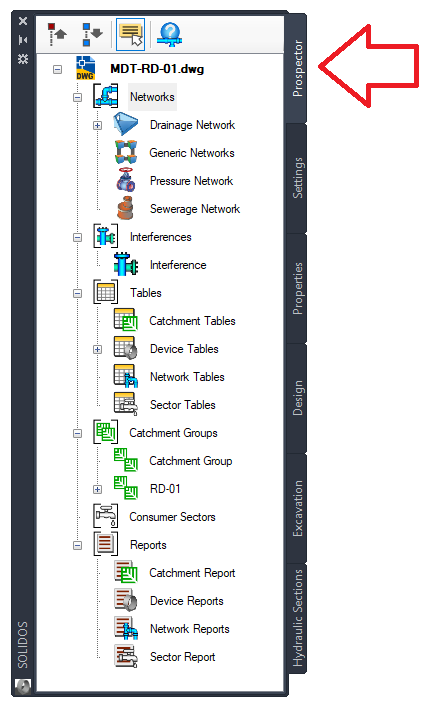Image resolution: width=434 pixels, height=705 pixels.
Task: Collapse the Catchment Groups node
Action: pos(77,433)
